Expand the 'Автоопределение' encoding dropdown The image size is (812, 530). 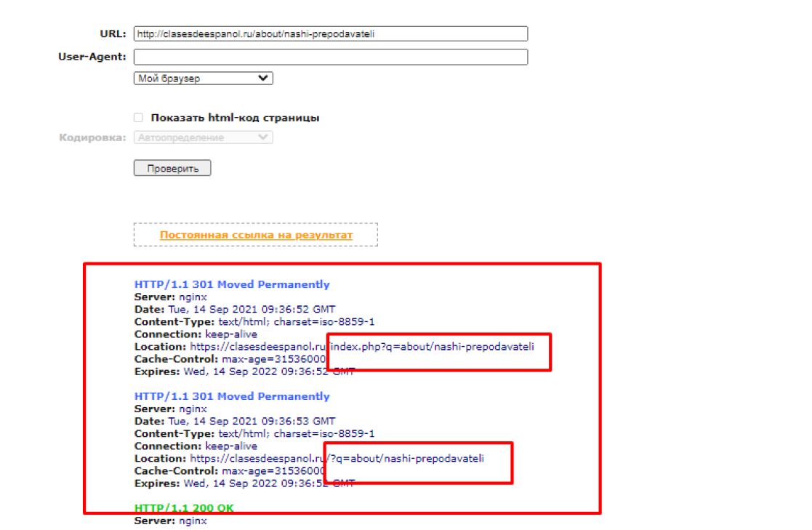tap(203, 137)
